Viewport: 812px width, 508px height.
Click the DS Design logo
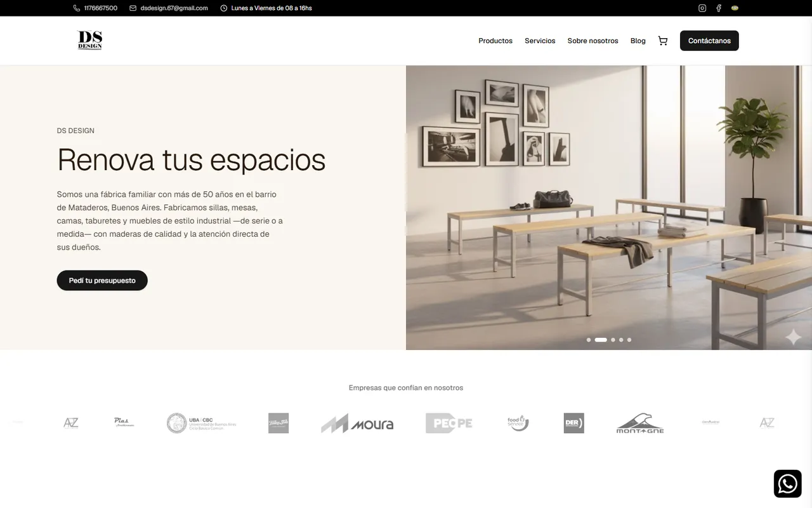click(89, 40)
